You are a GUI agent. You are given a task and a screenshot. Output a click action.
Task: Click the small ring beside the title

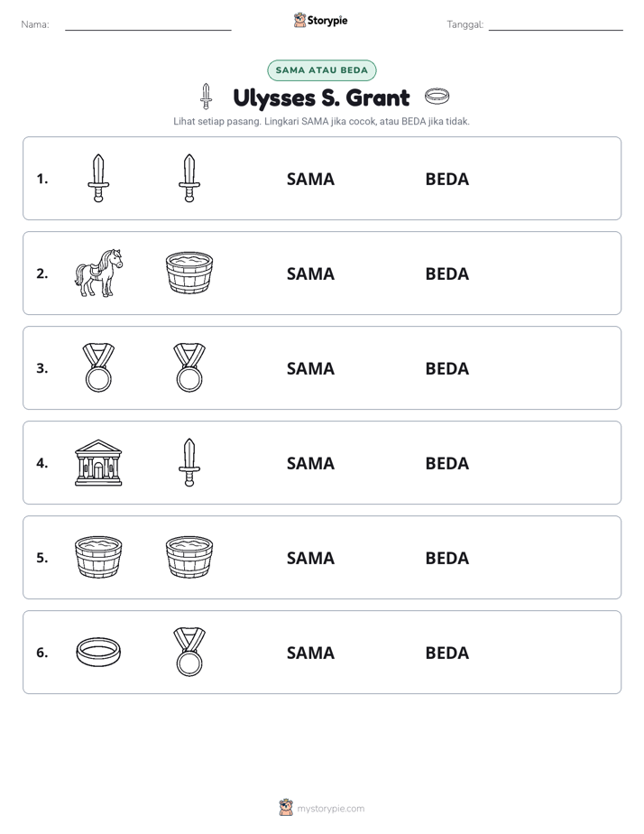(437, 97)
